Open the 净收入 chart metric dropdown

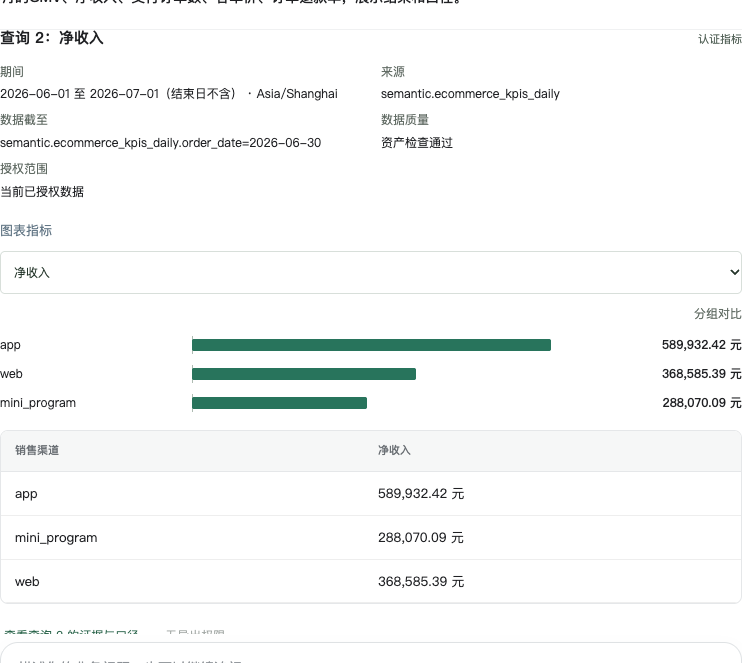[371, 273]
